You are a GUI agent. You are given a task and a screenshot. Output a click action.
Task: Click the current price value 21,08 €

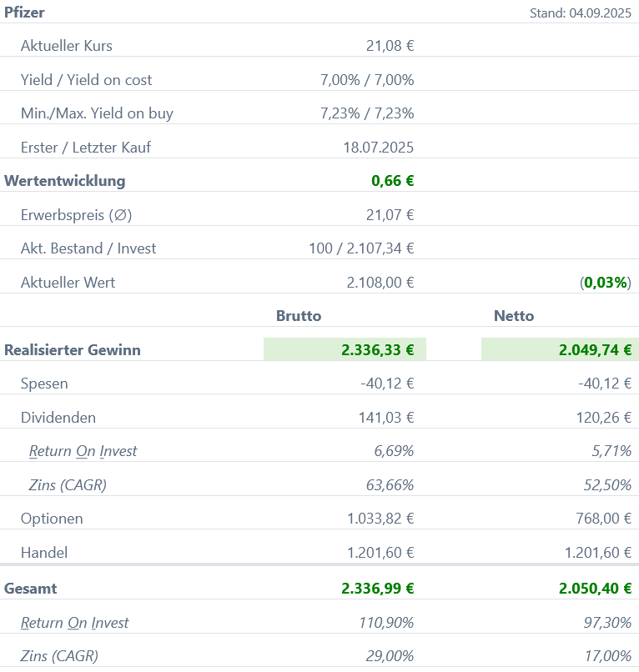pyautogui.click(x=390, y=46)
